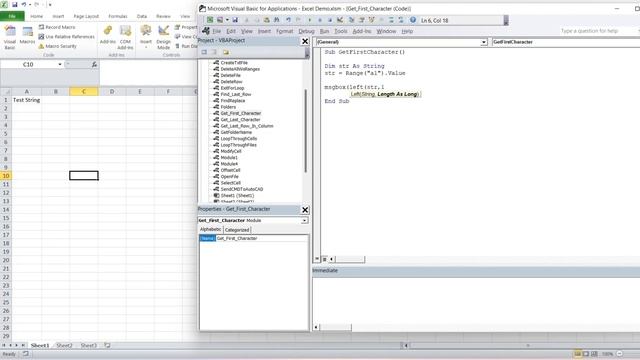Click Full Module View button below code window
The width and height of the screenshot is (640, 360).
pos(324,259)
